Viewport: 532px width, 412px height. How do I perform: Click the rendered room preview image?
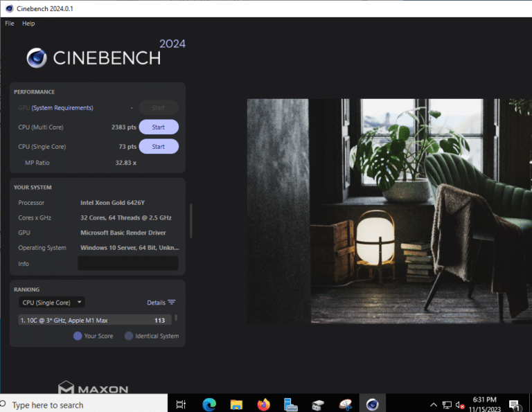(389, 211)
